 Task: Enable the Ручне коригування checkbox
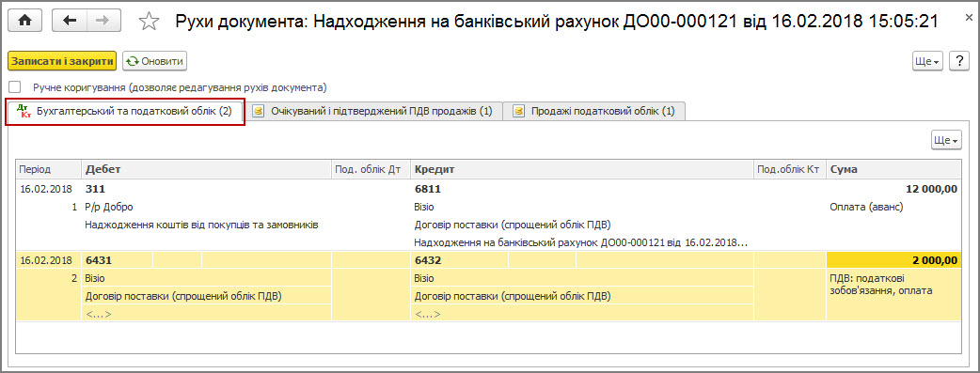point(15,87)
